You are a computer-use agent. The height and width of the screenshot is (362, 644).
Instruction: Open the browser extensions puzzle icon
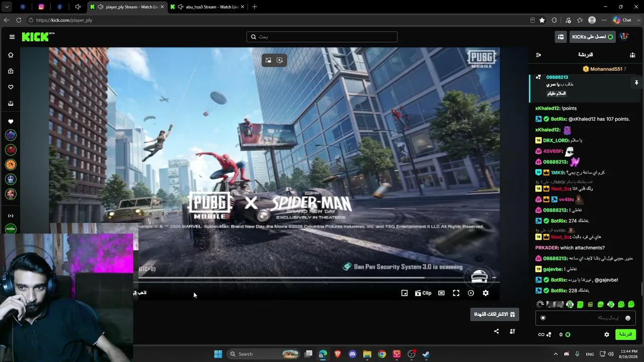(x=554, y=20)
